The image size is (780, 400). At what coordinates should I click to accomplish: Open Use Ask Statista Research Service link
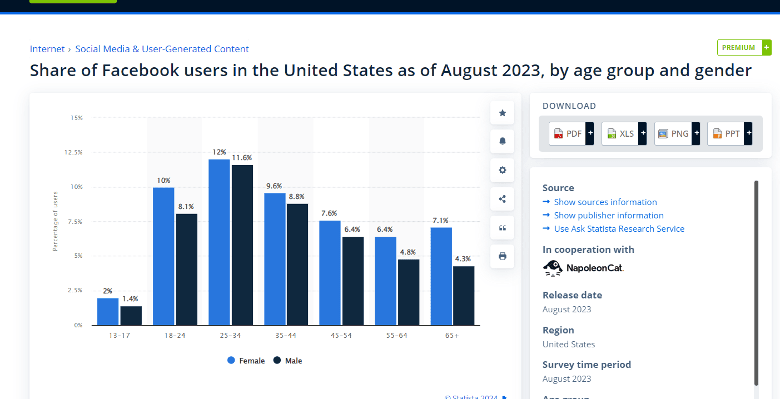(x=613, y=229)
